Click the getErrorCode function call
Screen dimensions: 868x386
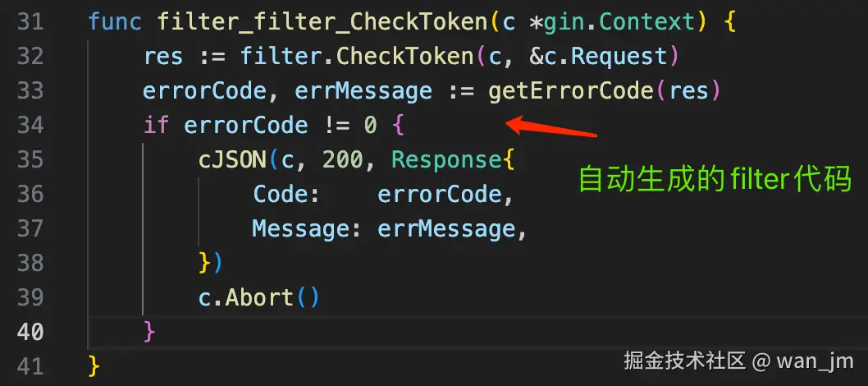(x=571, y=91)
